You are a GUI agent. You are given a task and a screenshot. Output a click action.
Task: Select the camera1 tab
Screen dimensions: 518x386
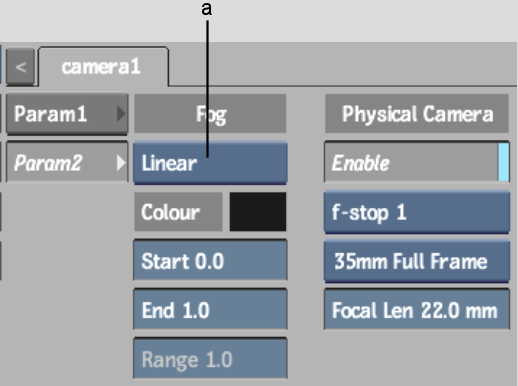click(103, 67)
